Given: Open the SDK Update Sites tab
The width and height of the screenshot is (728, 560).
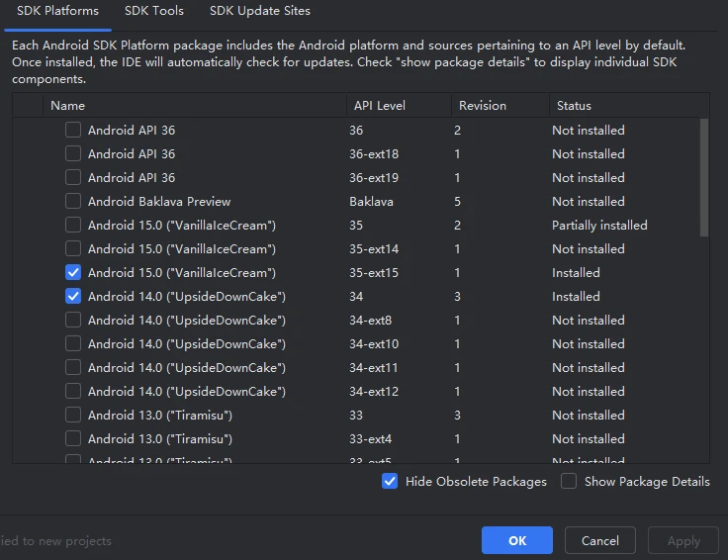Looking at the screenshot, I should coord(260,11).
